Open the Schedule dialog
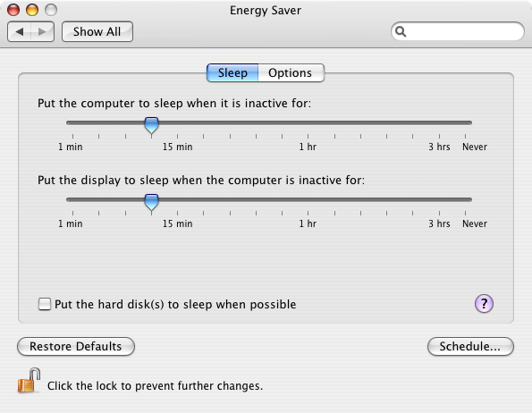 pos(470,346)
